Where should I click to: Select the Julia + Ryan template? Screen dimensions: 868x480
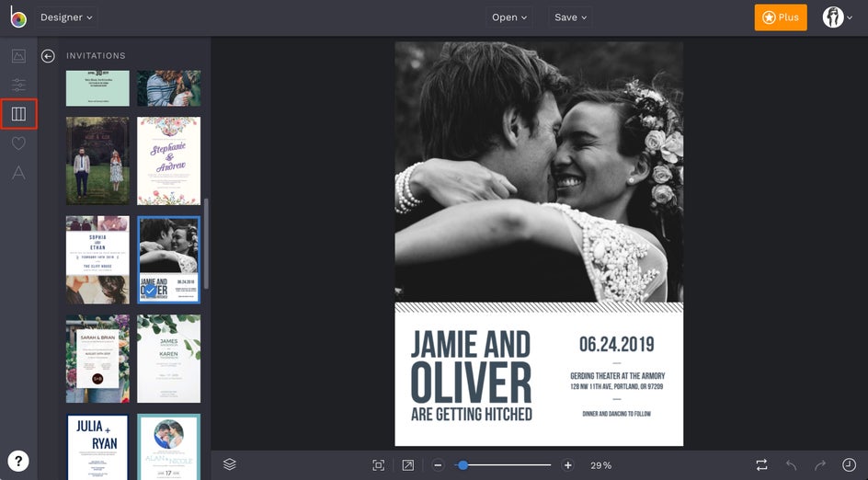pos(97,447)
